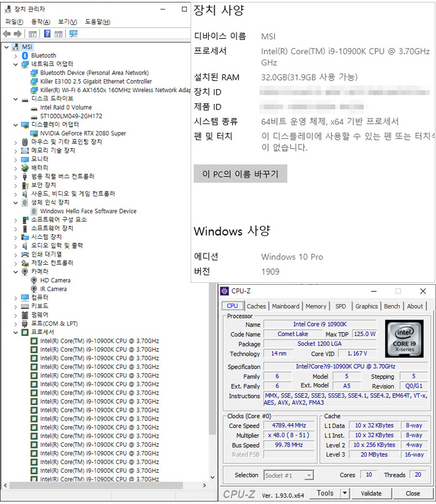Click the horizontal scrollbar right arrow
The image size is (436, 504).
pos(204,485)
